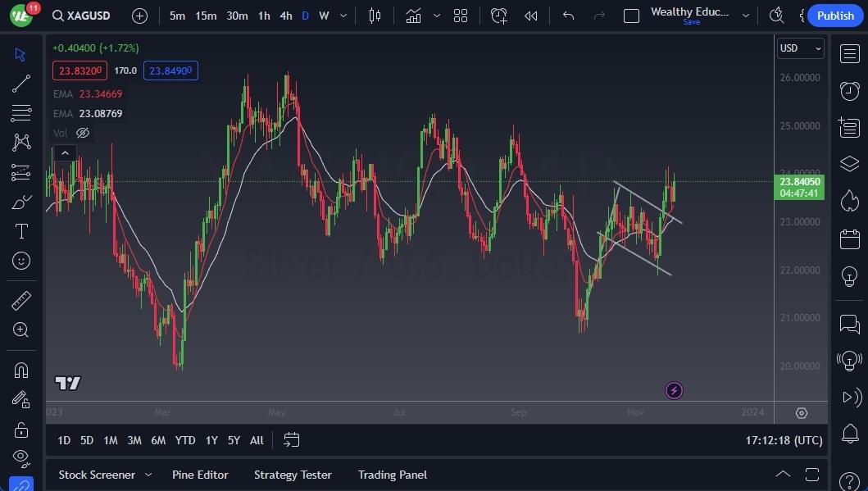868x491 pixels.
Task: Open the Watchlist sidebar panel
Action: tap(849, 54)
